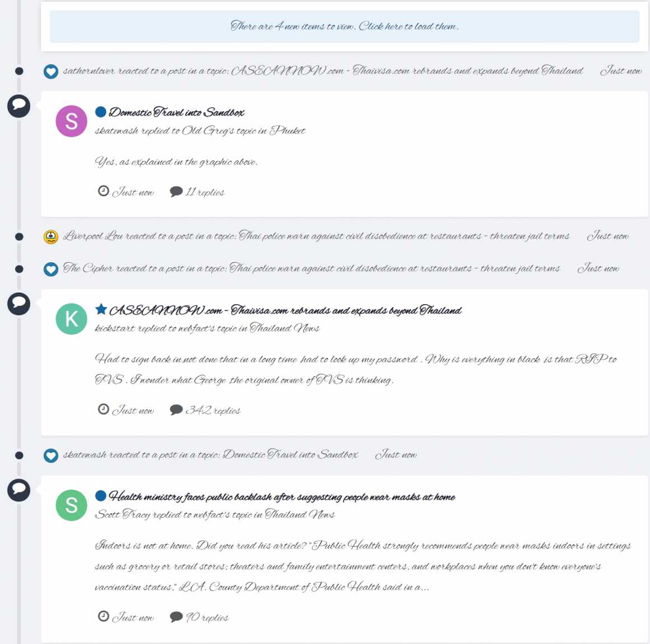
Task: Click timeline comment marker beside Health ministry post
Action: [x=18, y=490]
